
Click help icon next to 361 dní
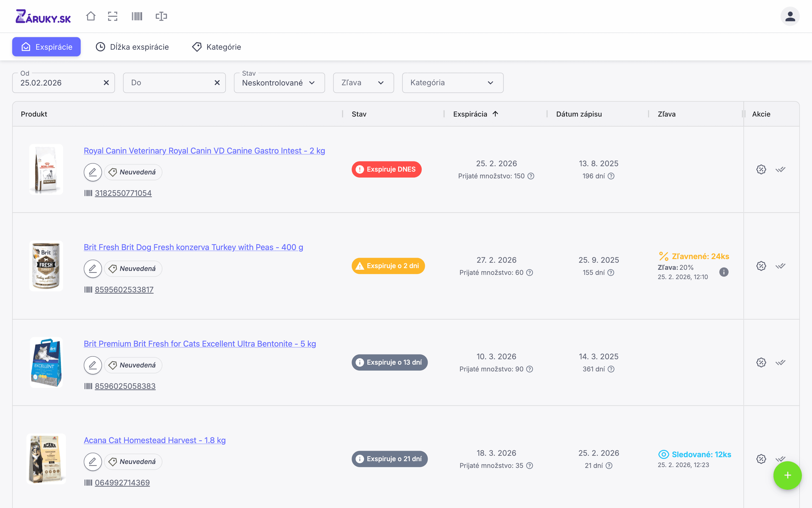point(611,369)
